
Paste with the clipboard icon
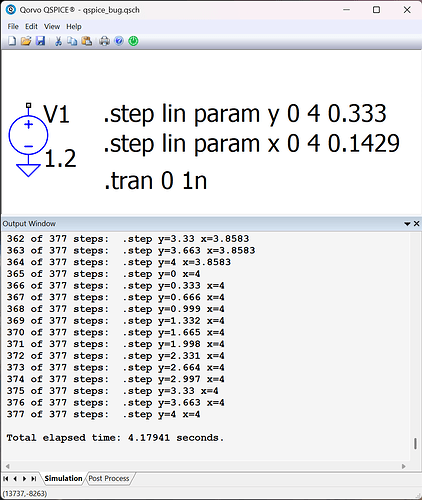(87, 41)
